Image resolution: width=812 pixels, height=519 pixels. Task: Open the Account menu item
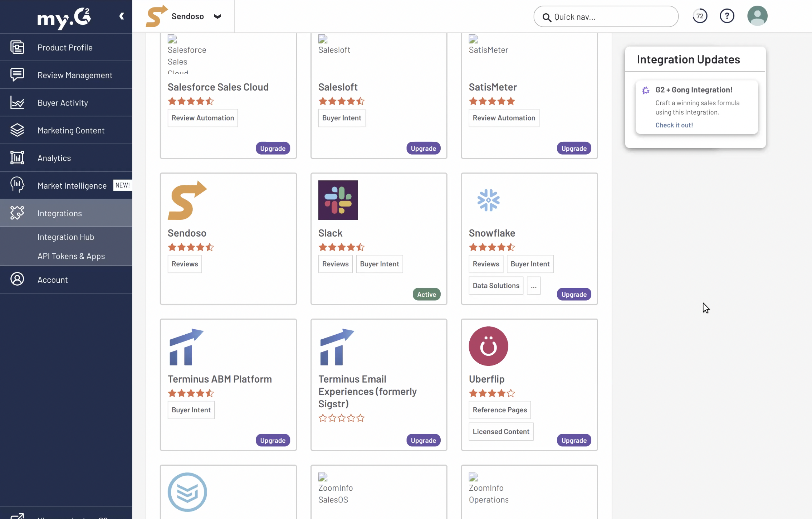53,280
